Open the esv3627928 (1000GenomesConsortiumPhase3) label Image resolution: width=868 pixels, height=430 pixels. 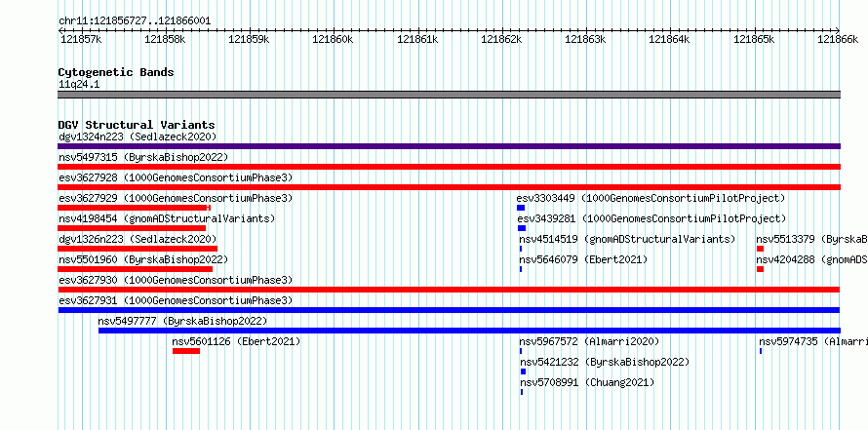coord(176,177)
